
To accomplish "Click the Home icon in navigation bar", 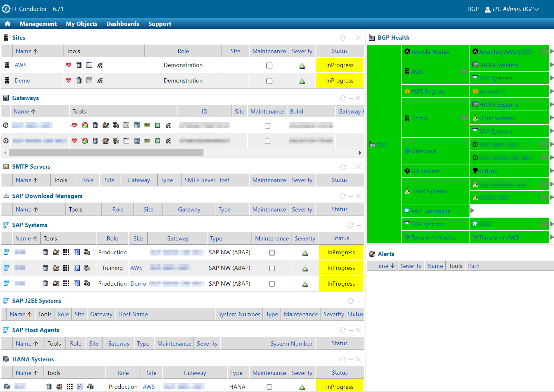I will coord(7,24).
